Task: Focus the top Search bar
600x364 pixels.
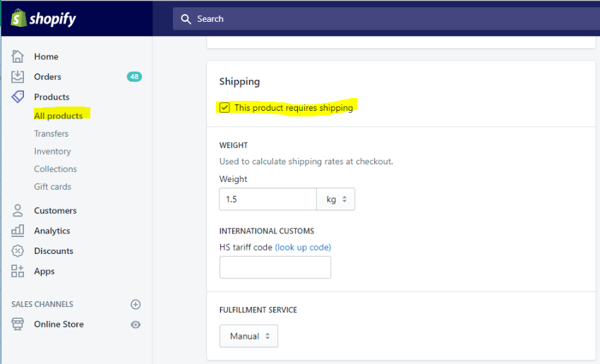Action: tap(387, 19)
